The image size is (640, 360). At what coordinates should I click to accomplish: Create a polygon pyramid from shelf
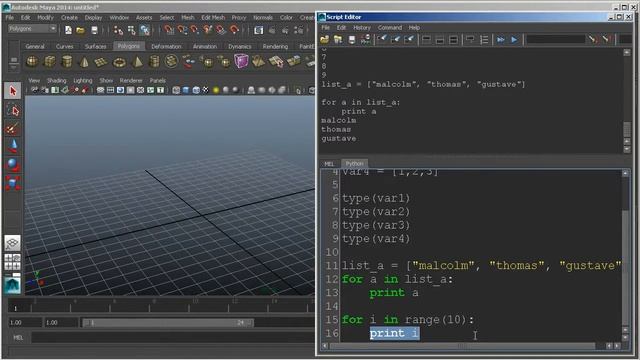[x=138, y=62]
